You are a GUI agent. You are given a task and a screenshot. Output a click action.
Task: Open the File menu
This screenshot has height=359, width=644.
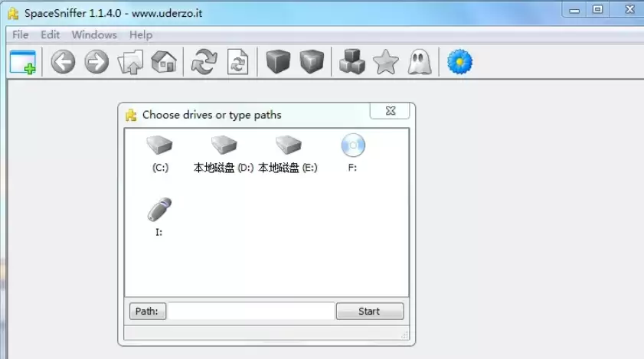[20, 34]
